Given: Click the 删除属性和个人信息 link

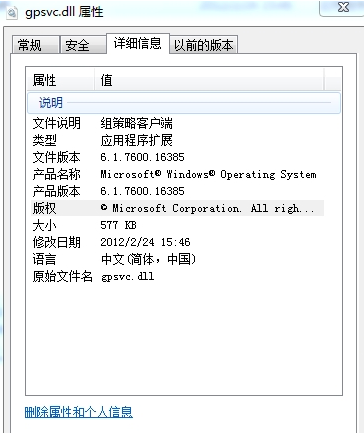Looking at the screenshot, I should point(79,412).
